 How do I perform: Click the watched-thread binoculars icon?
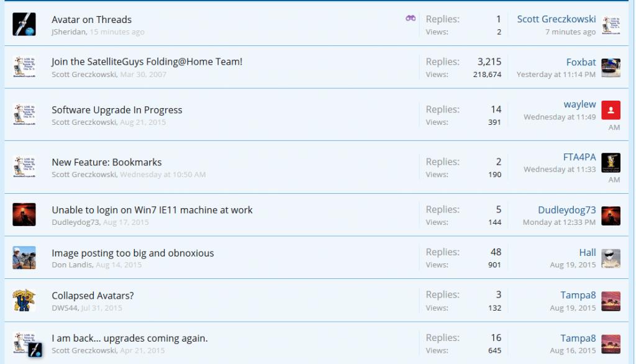coord(411,18)
